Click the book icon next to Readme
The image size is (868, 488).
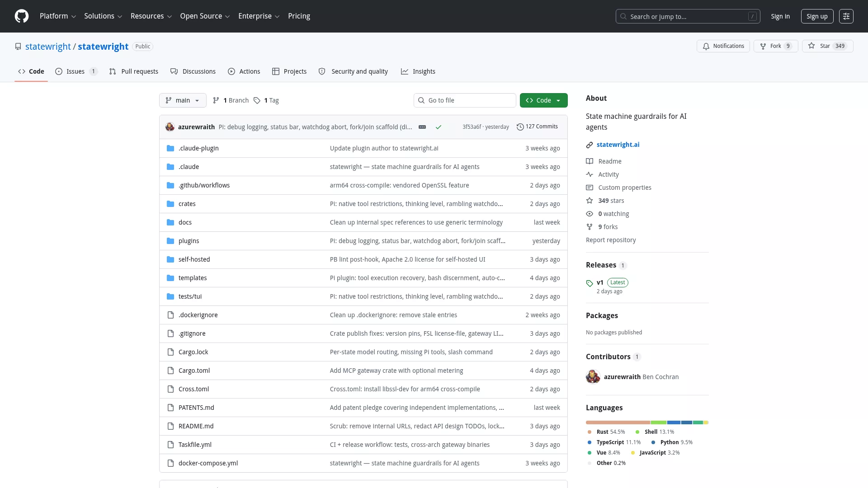coord(590,161)
